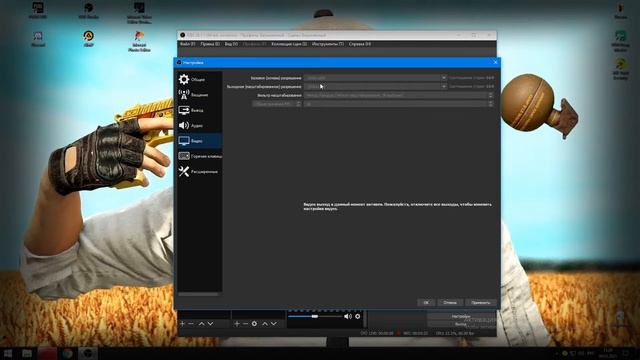The width and height of the screenshot is (640, 360).
Task: Select the Video (Видео) monitor settings section
Action: pyautogui.click(x=200, y=141)
